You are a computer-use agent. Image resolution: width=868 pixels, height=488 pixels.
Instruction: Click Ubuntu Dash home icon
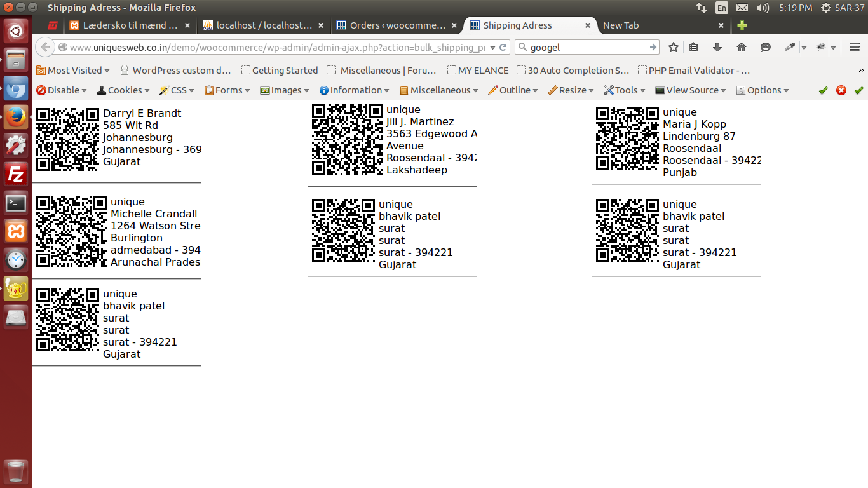pyautogui.click(x=16, y=30)
